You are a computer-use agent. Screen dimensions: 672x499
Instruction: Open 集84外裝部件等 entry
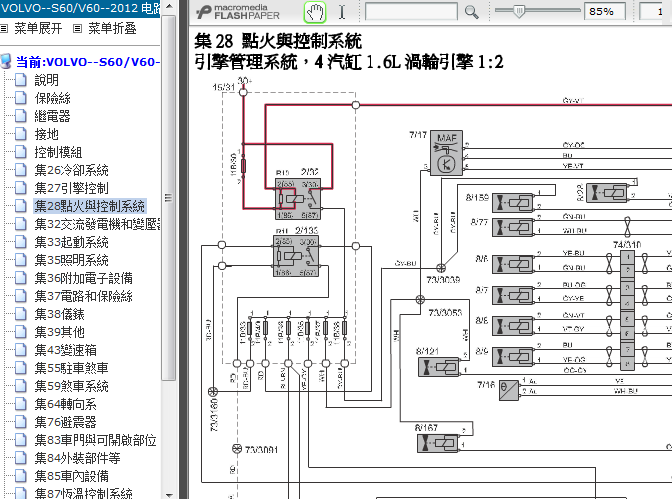(77, 458)
